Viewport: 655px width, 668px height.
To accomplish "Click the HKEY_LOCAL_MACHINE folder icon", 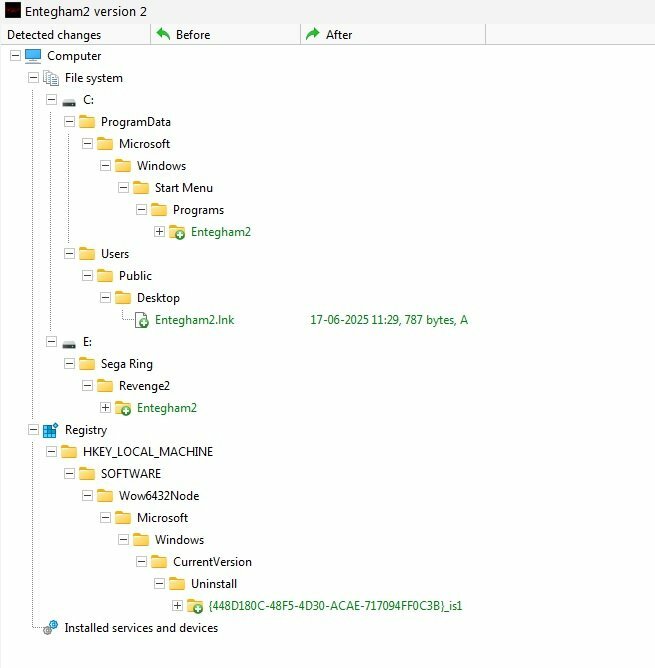I will 69,452.
